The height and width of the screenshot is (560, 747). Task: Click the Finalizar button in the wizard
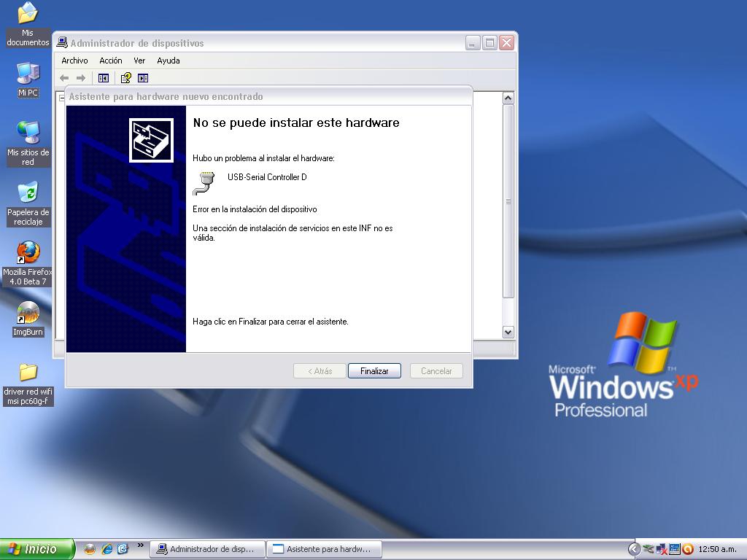(x=374, y=371)
